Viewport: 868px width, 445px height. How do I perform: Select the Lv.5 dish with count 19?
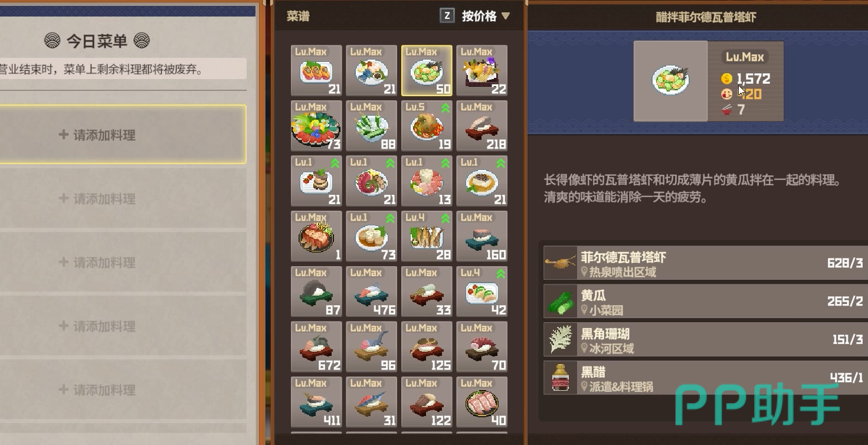(427, 126)
